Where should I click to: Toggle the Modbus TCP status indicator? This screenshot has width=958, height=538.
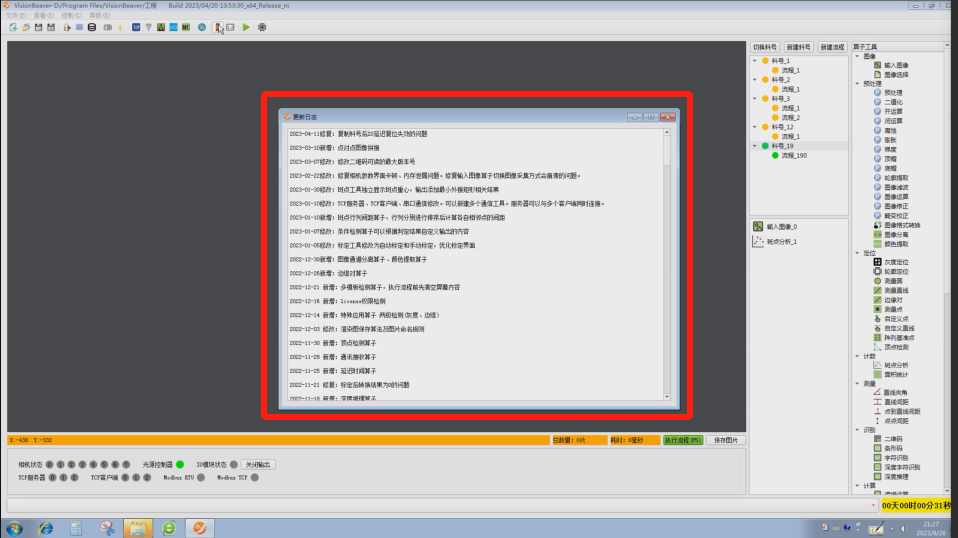point(255,478)
